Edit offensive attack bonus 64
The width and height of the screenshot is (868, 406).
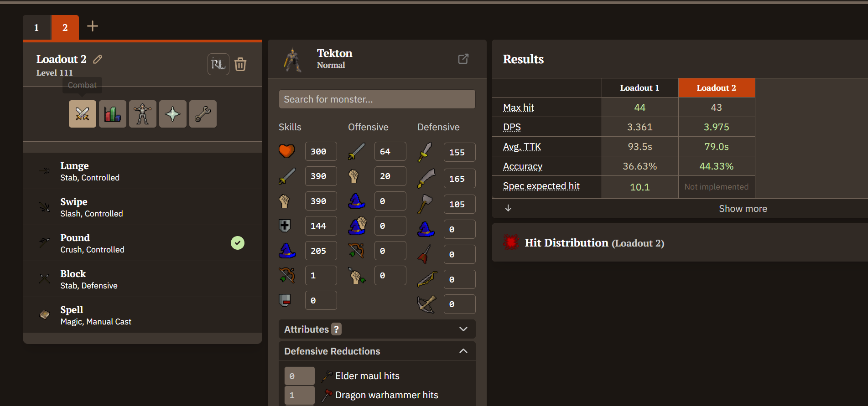coord(390,151)
